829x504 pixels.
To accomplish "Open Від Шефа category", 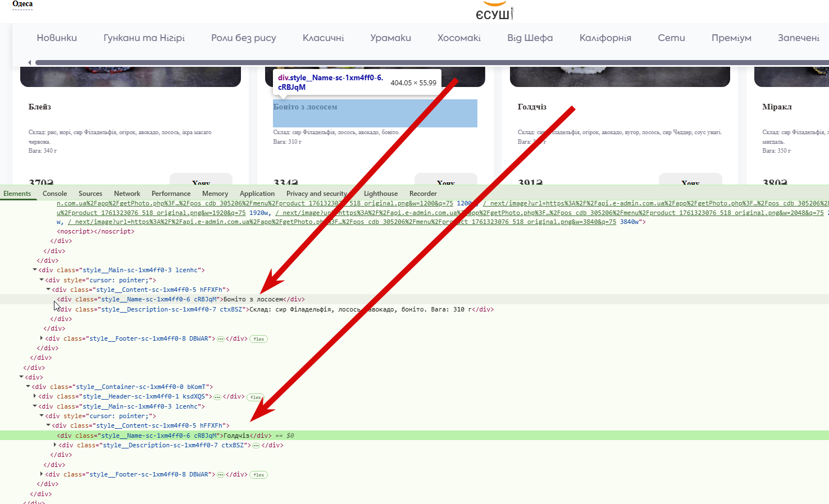I will (x=530, y=38).
